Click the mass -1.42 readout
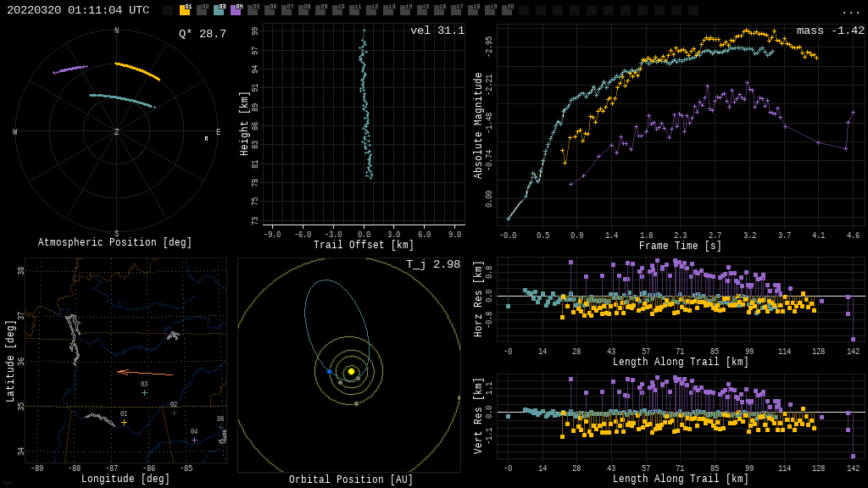This screenshot has width=868, height=488. click(830, 30)
